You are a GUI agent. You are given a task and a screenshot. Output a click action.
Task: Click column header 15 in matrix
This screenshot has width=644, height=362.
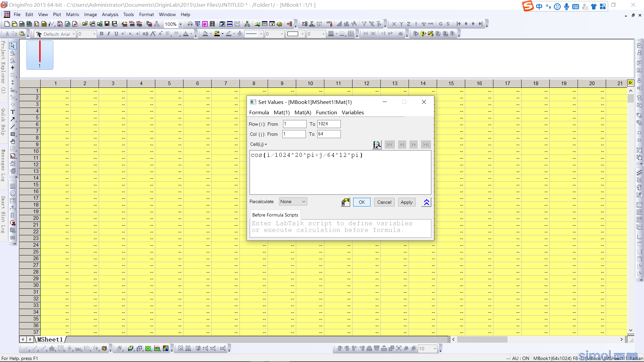[x=451, y=83]
